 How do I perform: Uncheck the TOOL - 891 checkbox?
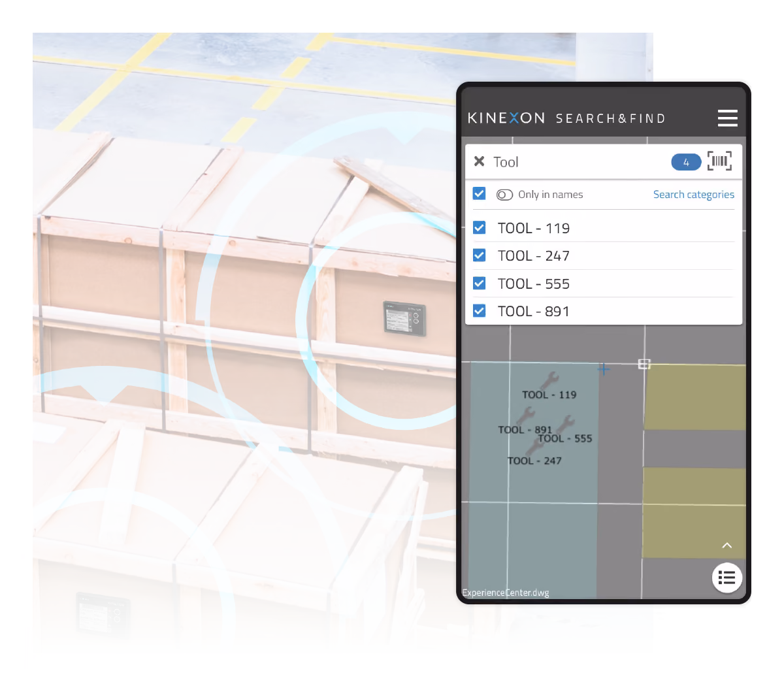479,310
